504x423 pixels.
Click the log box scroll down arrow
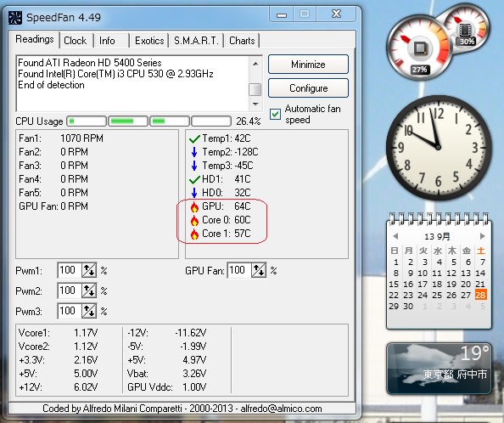coord(255,104)
